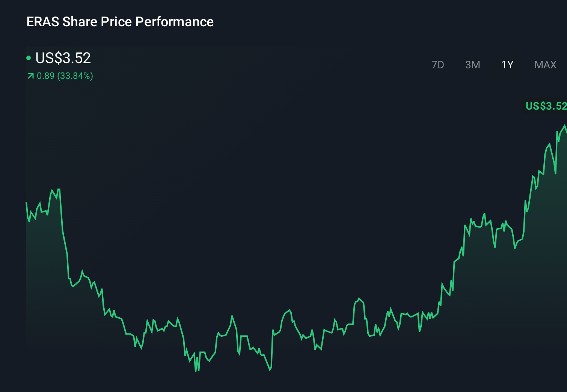
Task: Switch to the 7D time range
Action: click(x=438, y=65)
